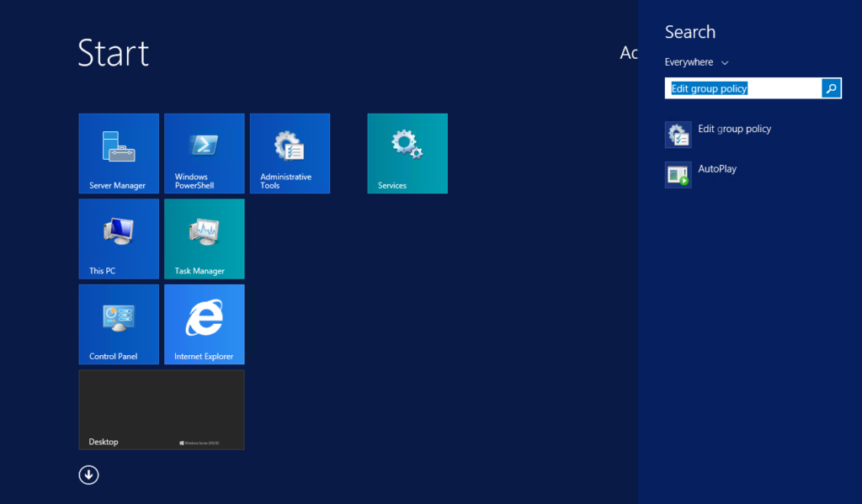Open the Services tile

point(407,153)
